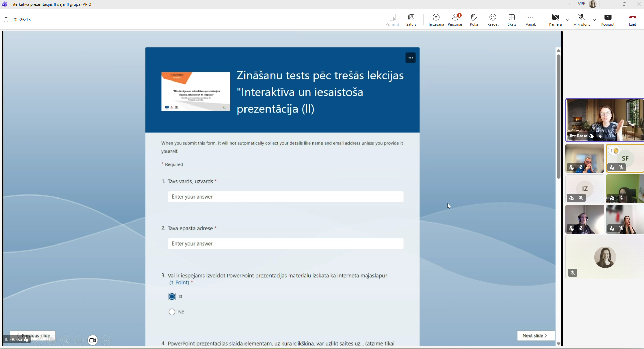
Task: Raise hand with the Roka icon
Action: (x=474, y=20)
